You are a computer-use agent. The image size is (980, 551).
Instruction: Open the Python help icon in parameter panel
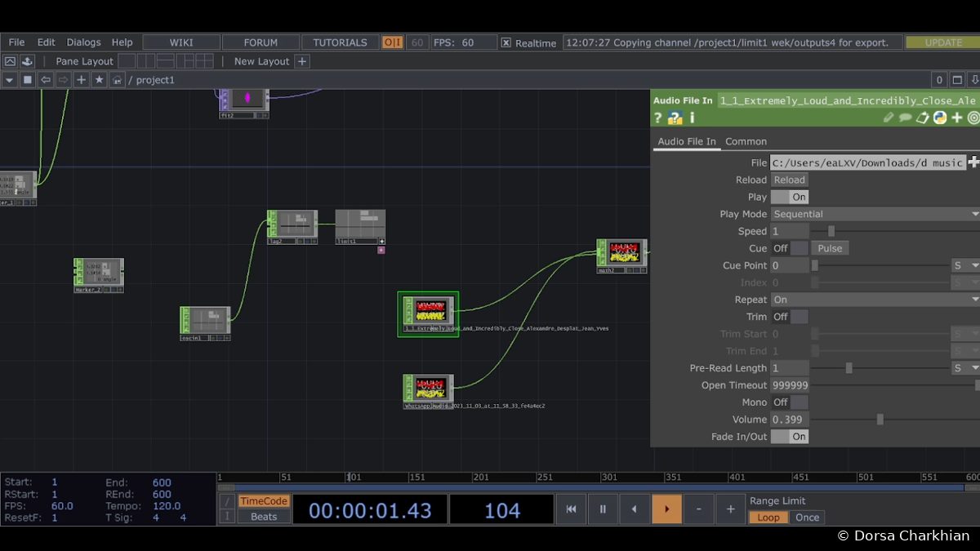pos(675,118)
